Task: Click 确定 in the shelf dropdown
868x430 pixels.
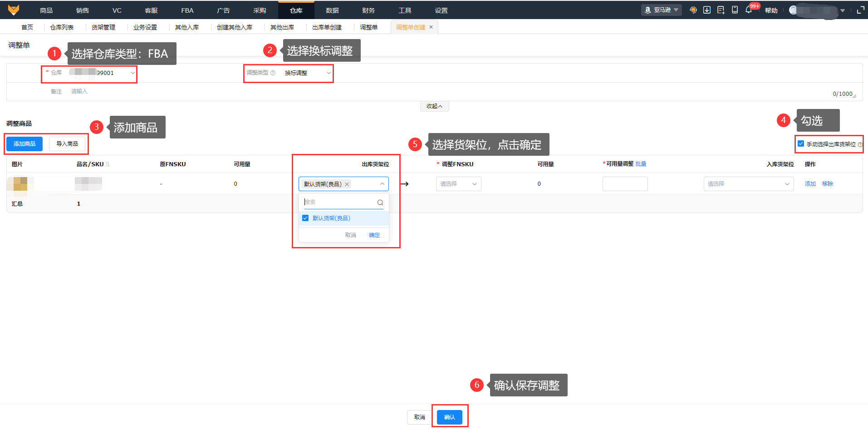Action: [374, 235]
